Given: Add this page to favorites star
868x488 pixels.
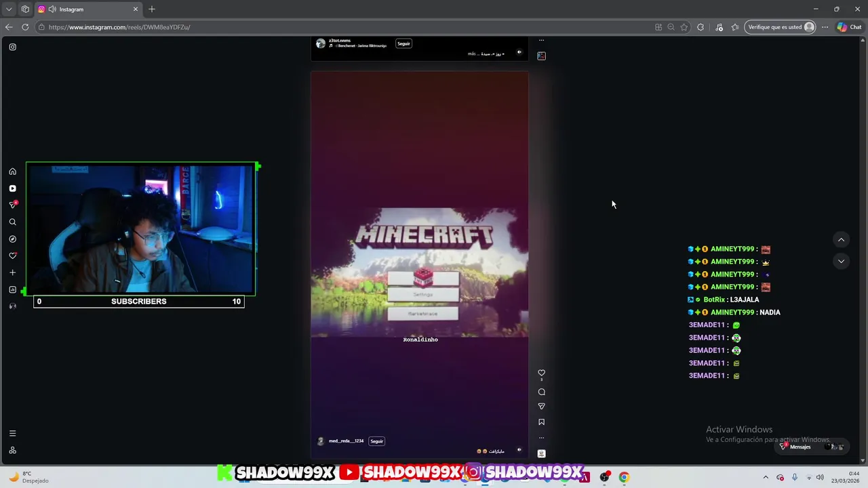Looking at the screenshot, I should tap(684, 27).
